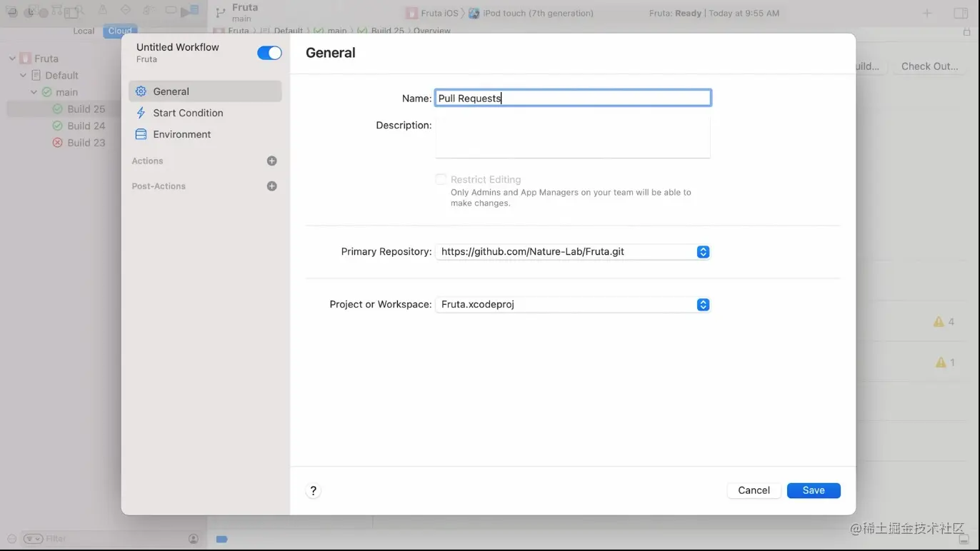This screenshot has width=980, height=551.
Task: Open the Primary Repository dropdown
Action: 573,252
